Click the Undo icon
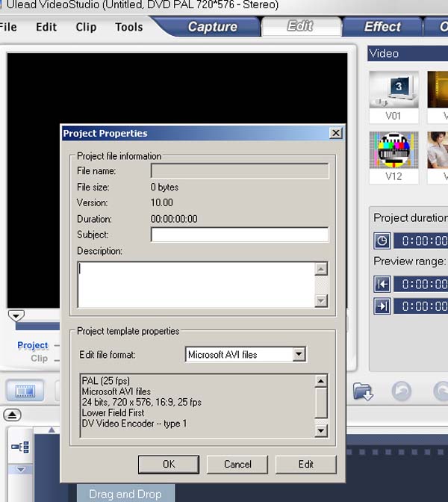448x502 pixels. [401, 391]
